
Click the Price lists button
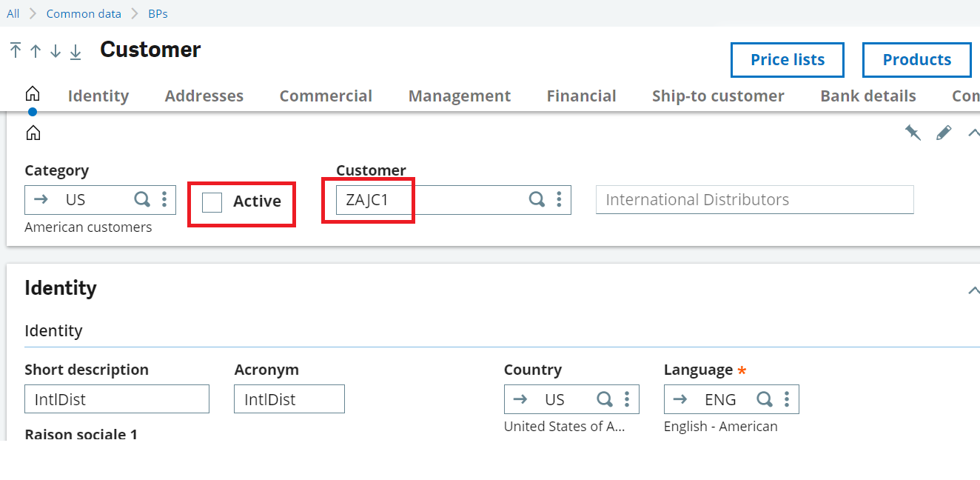[x=787, y=60]
